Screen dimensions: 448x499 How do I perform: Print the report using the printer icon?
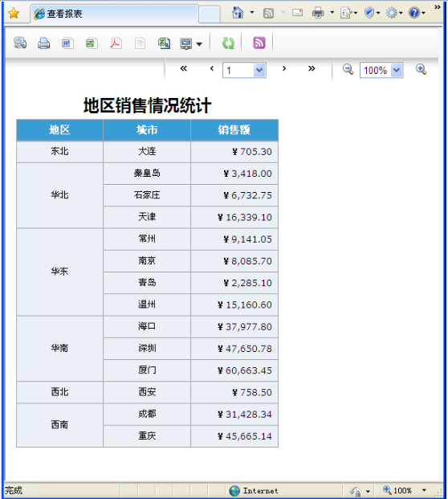point(43,43)
